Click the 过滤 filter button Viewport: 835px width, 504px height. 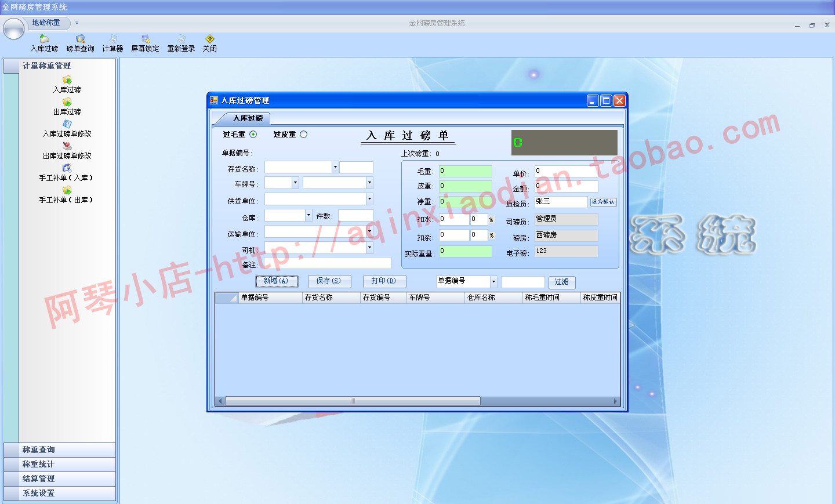(561, 282)
